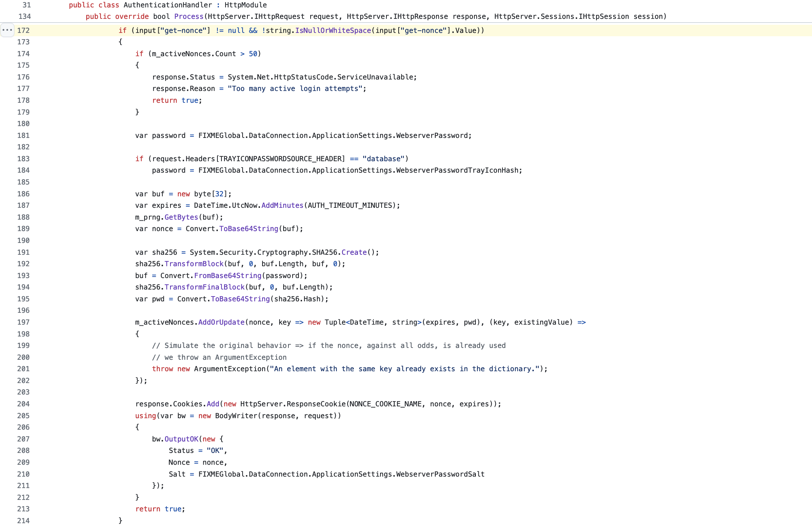Click the comment "we throw an ArgumentException"
The width and height of the screenshot is (812, 528).
click(225, 357)
